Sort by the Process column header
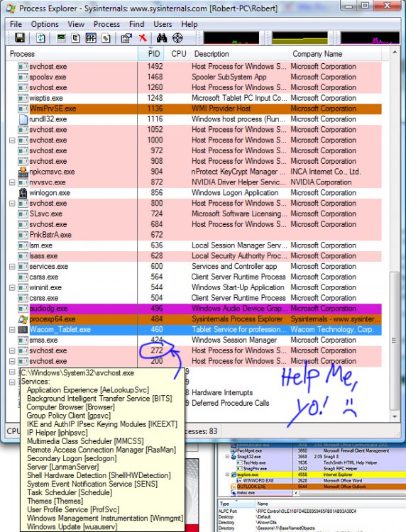 pos(72,54)
